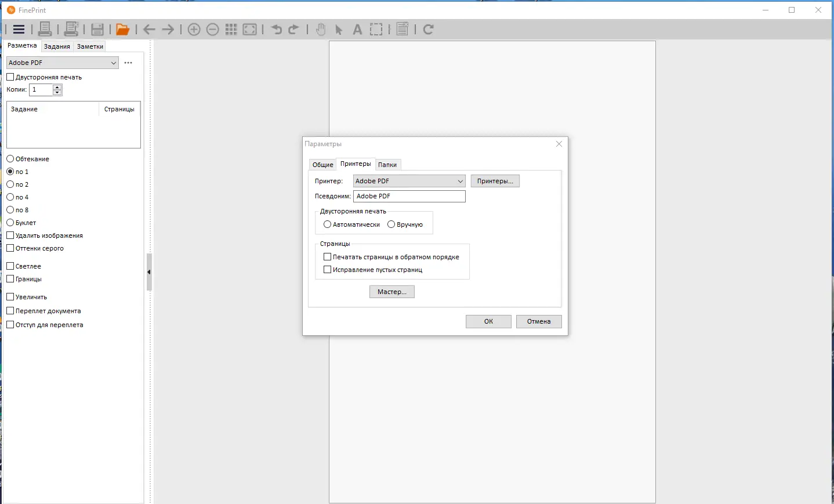Click the orange open folder icon
This screenshot has height=504, width=834.
click(x=122, y=30)
